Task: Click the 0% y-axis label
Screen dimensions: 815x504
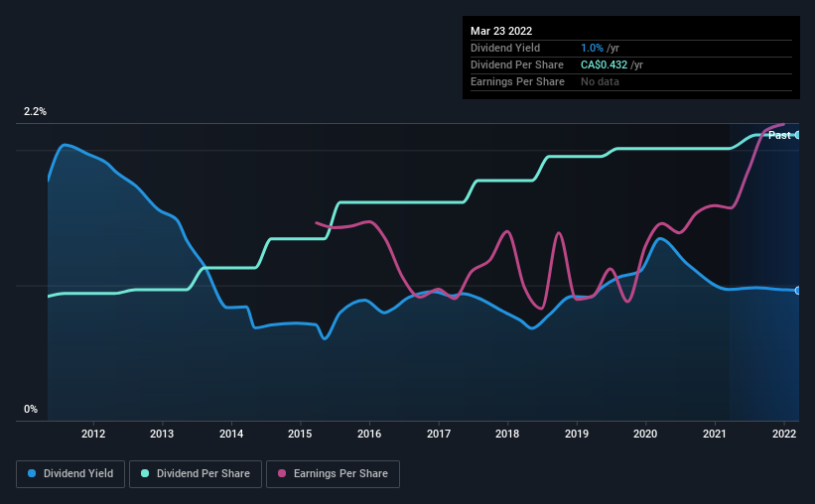Action: tap(31, 409)
